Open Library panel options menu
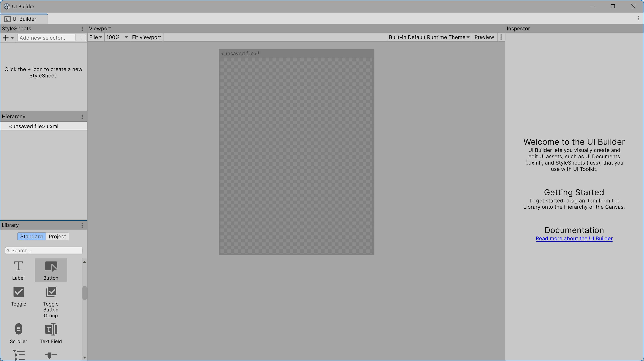This screenshot has width=644, height=361. (82, 225)
